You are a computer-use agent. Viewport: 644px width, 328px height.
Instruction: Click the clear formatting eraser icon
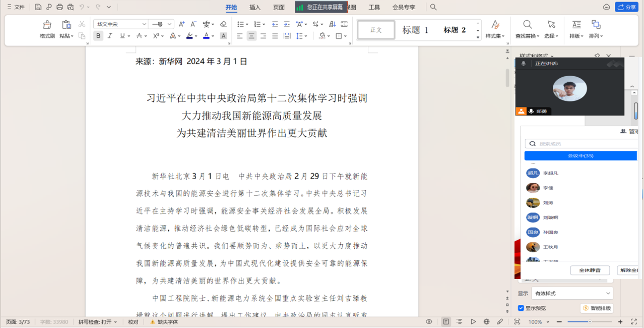coord(223,24)
